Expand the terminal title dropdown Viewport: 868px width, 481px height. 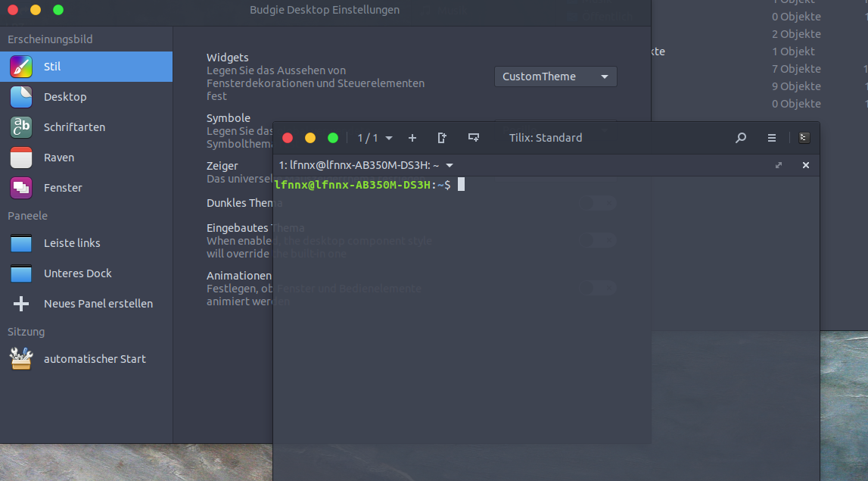[450, 165]
